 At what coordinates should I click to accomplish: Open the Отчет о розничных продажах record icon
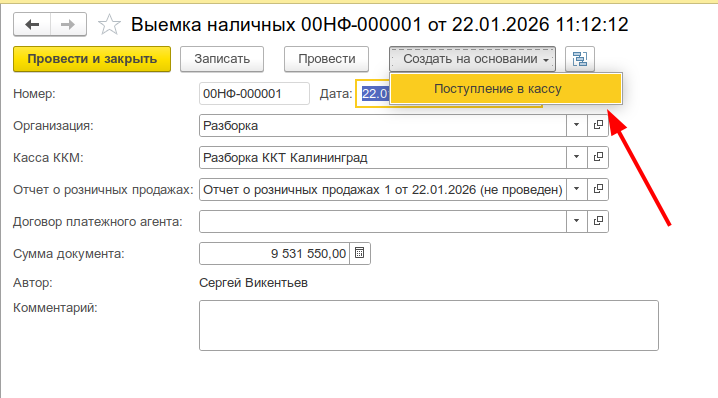tap(598, 189)
